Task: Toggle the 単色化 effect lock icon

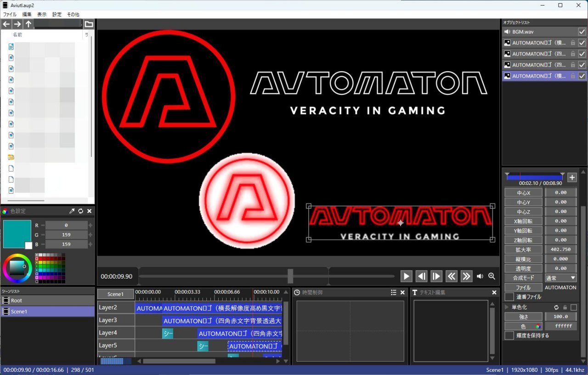Action: 565,307
